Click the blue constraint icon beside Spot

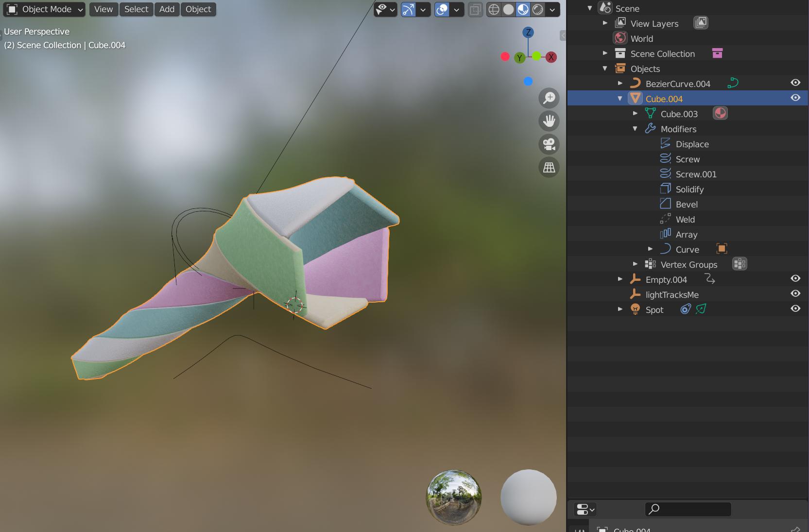[686, 309]
